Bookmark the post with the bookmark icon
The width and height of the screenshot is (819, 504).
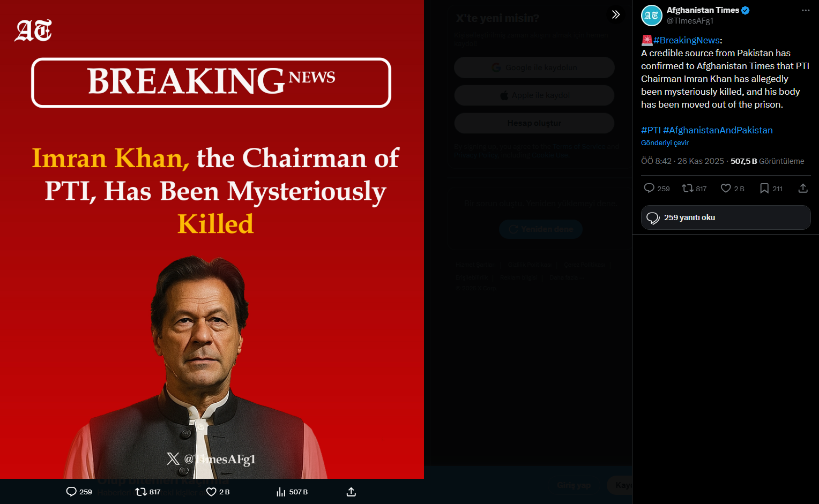(x=764, y=188)
